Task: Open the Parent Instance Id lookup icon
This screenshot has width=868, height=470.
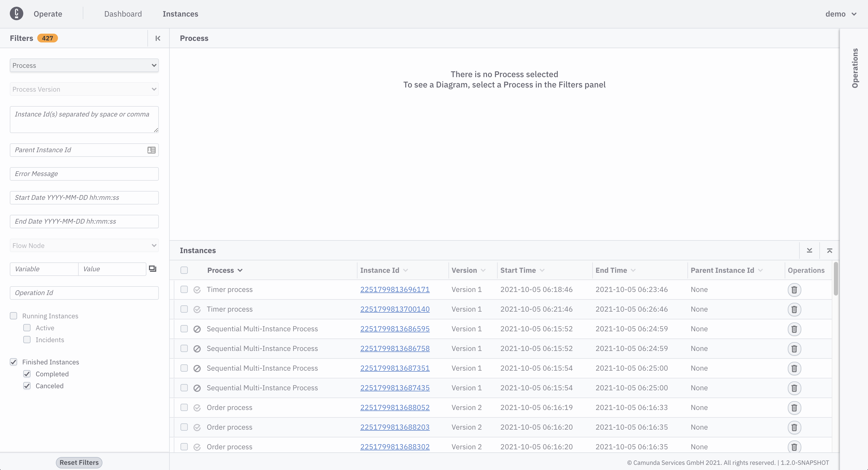Action: coord(151,150)
